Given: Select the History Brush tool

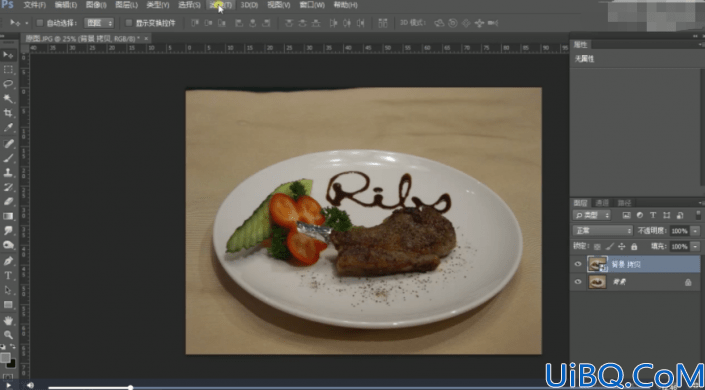Looking at the screenshot, I should click(x=8, y=187).
